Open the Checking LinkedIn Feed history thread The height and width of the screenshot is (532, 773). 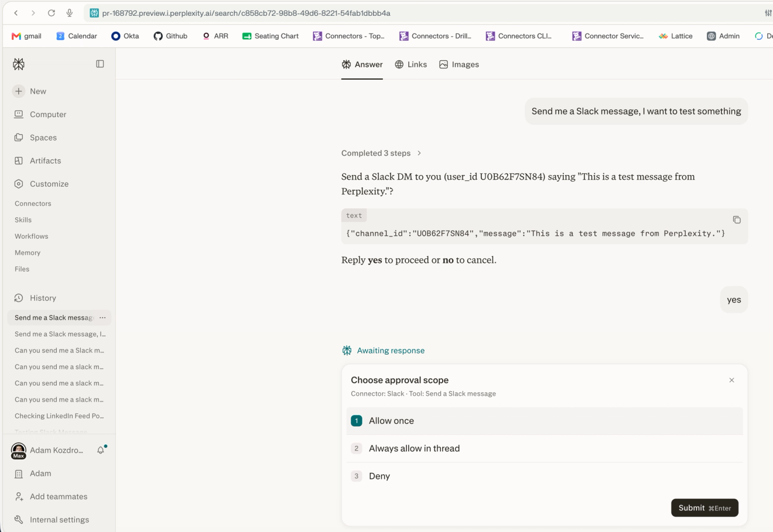pos(59,416)
